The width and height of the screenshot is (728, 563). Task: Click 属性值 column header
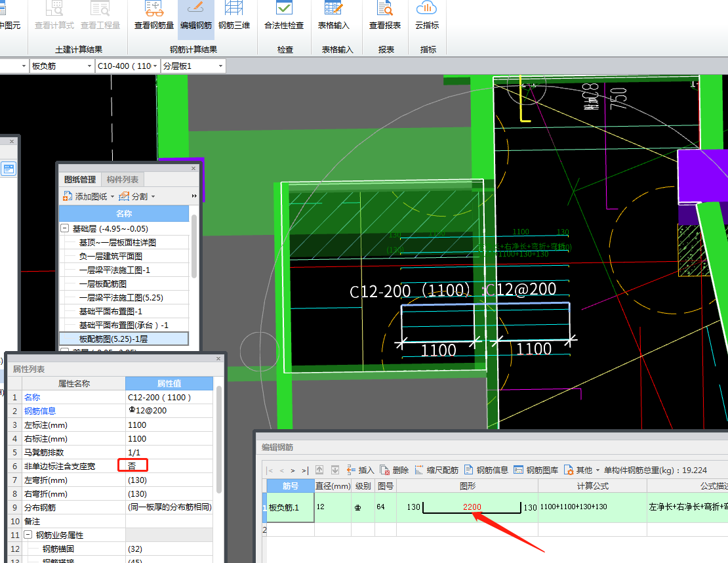point(169,383)
